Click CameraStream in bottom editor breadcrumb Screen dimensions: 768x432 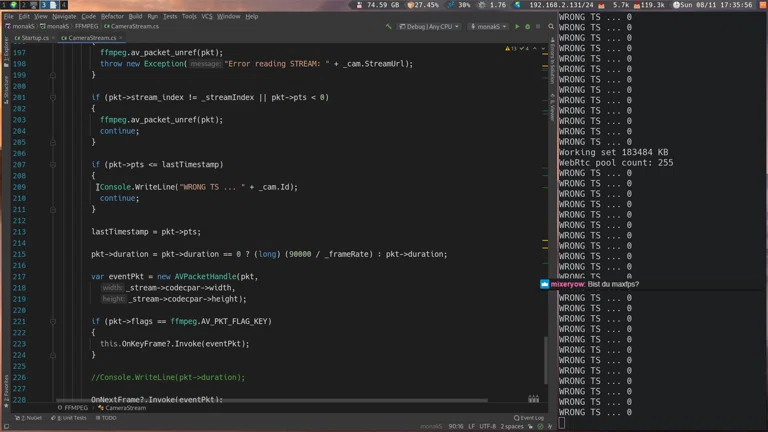(122, 408)
